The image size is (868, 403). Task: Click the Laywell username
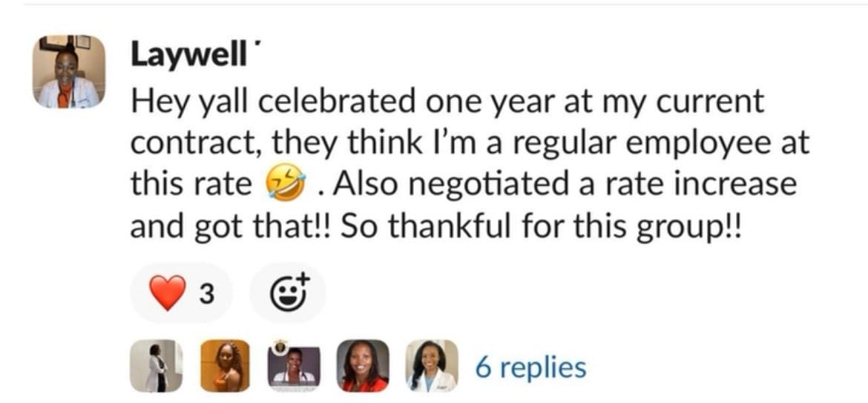[188, 54]
